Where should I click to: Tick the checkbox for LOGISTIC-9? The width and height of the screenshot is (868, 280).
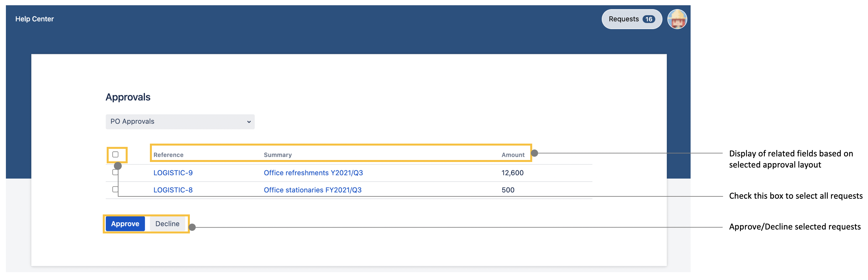tap(115, 173)
